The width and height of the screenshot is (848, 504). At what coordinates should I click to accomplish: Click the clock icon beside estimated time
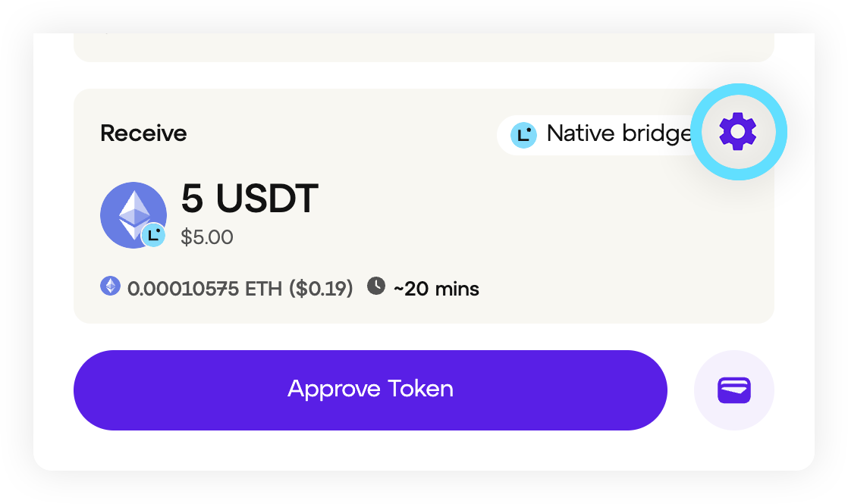[x=376, y=286]
